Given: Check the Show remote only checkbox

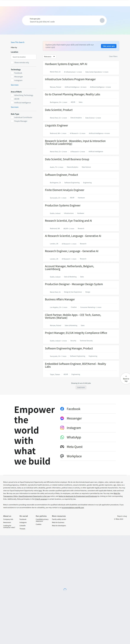Looking at the screenshot, I should tap(12, 63).
